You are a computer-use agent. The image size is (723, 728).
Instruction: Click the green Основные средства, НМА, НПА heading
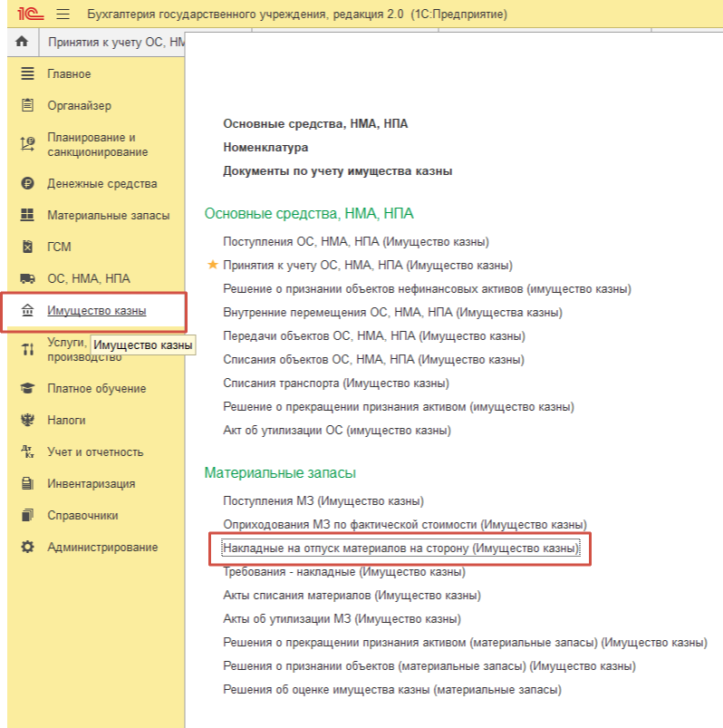pos(309,213)
